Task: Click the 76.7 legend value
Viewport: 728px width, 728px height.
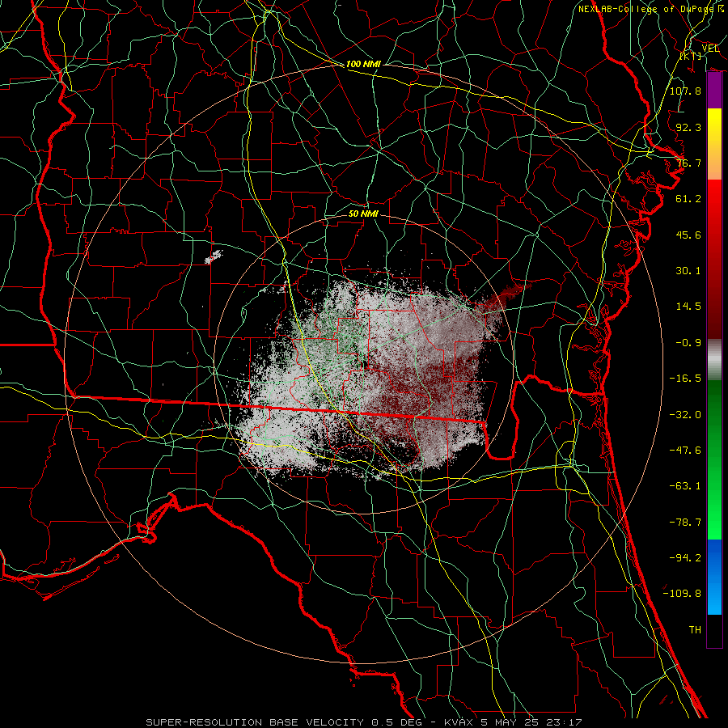Action: [688, 163]
